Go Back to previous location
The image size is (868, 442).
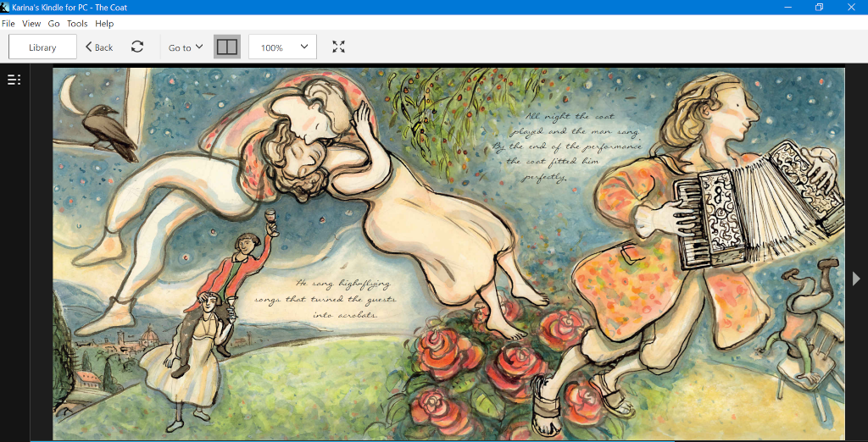pos(99,47)
